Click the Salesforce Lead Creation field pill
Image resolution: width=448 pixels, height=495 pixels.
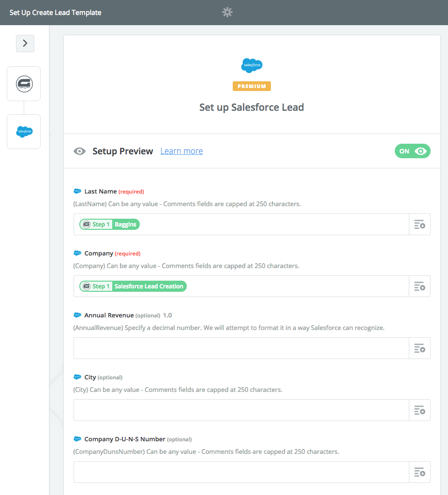pos(133,286)
